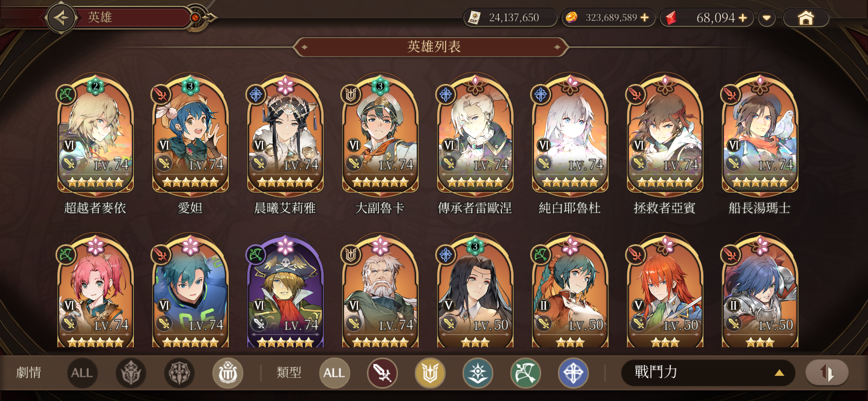This screenshot has height=401, width=868.
Task: Select the first story faction emblem filter
Action: tap(131, 373)
